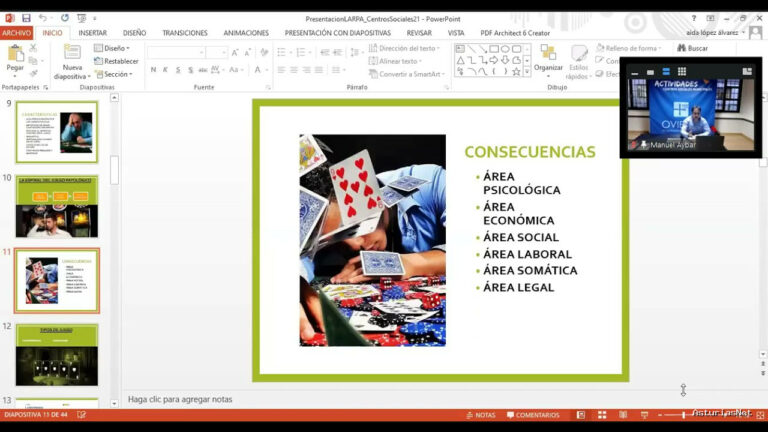
Task: Align text left
Action: point(282,70)
